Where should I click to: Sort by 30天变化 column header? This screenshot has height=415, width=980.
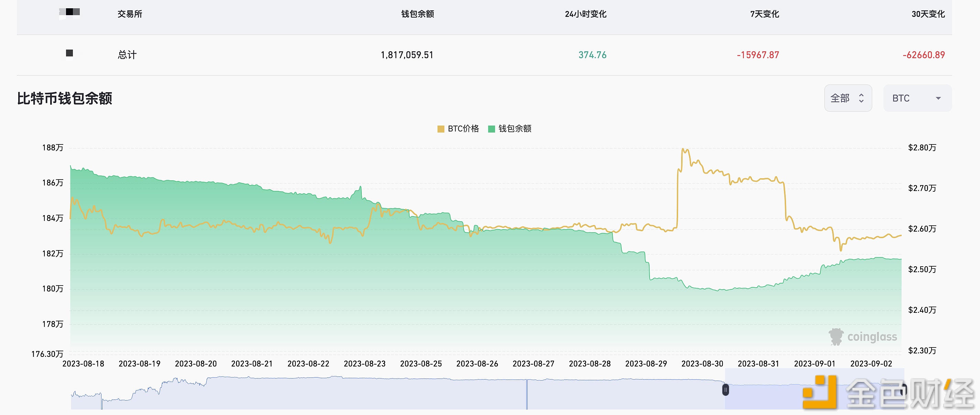click(x=928, y=14)
